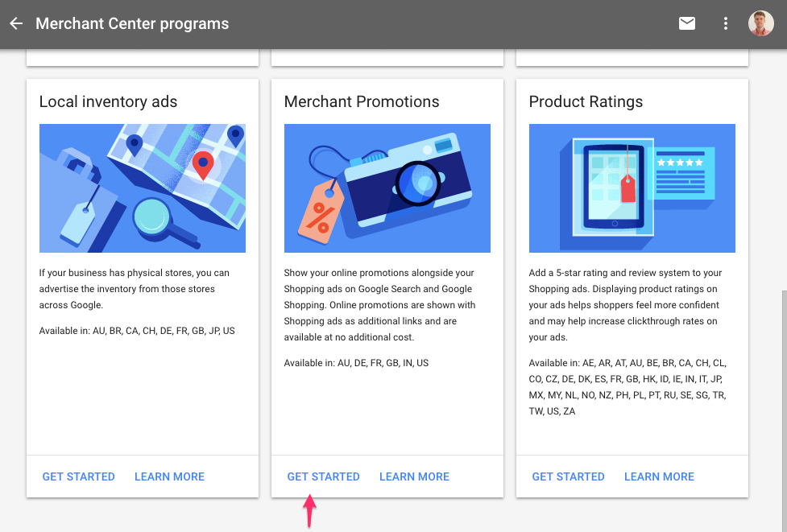Click the back arrow icon

pyautogui.click(x=16, y=23)
